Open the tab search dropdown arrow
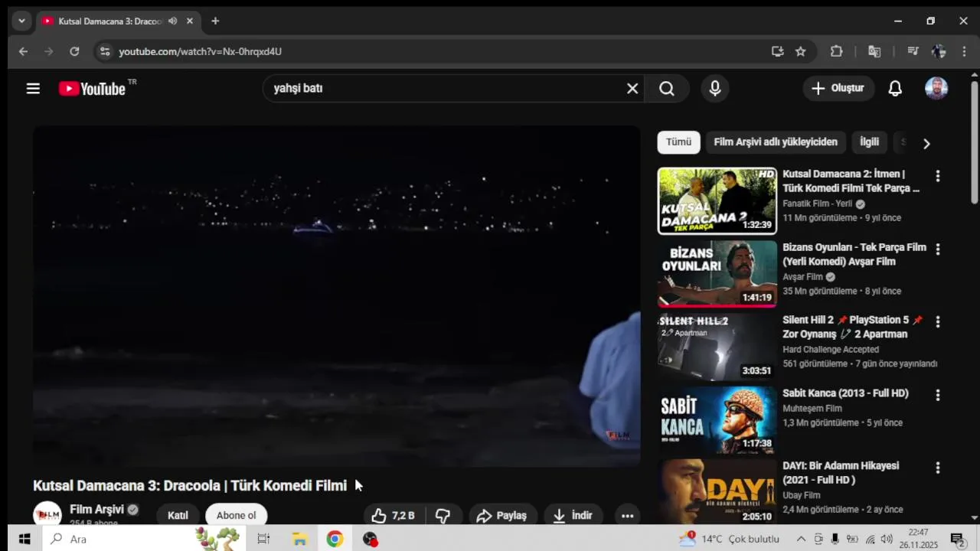The width and height of the screenshot is (980, 551). tap(21, 21)
